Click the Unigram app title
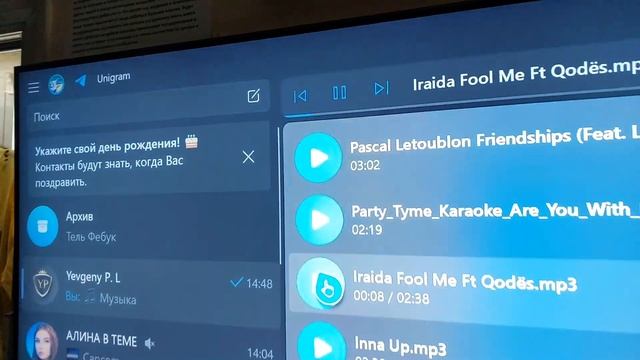This screenshot has width=640, height=360. pos(113,77)
